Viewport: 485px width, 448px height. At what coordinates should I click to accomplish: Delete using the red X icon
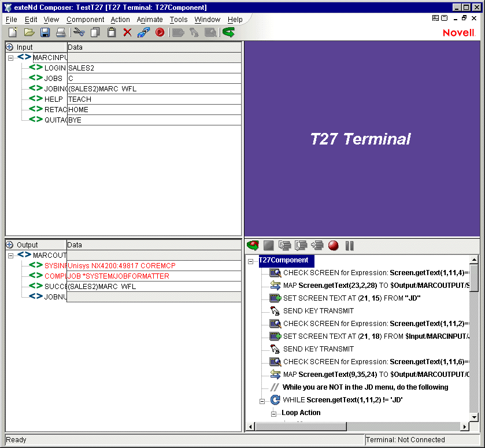[127, 32]
